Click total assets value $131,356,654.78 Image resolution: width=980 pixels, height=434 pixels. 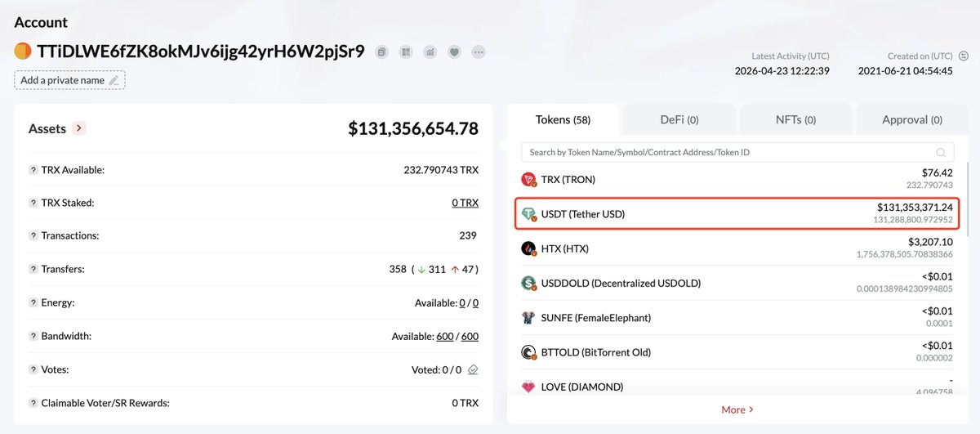413,128
